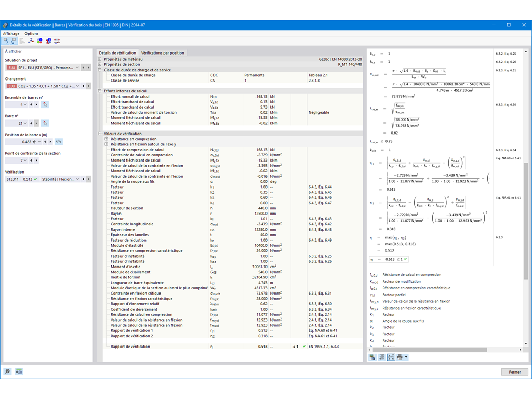Go to next Barre n°

pyautogui.click(x=36, y=123)
